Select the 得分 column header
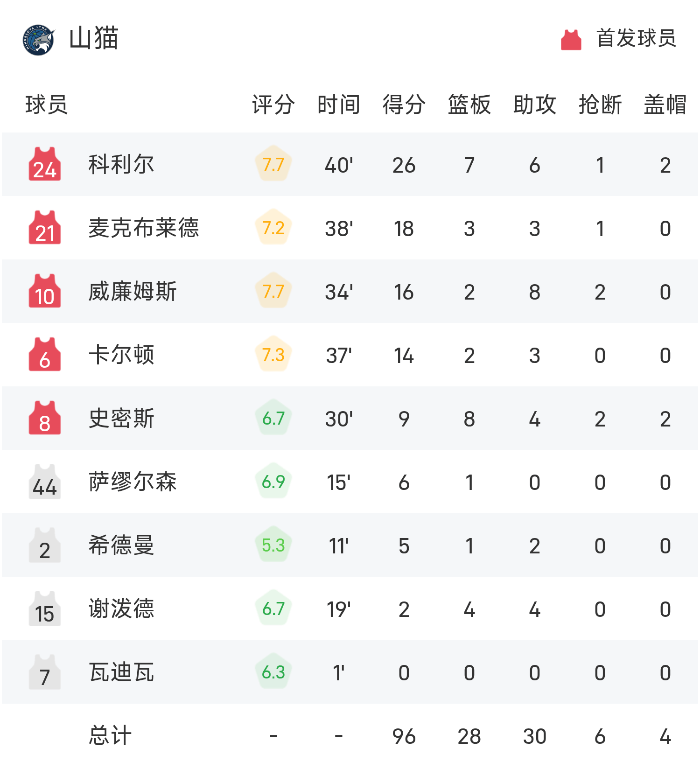The height and width of the screenshot is (769, 700). 404,105
